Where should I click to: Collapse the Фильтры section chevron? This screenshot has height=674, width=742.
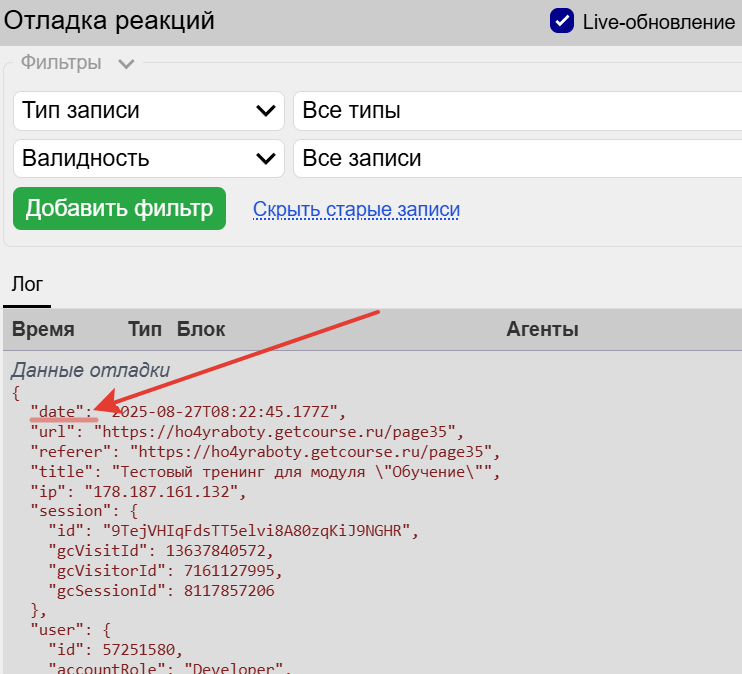coord(126,63)
